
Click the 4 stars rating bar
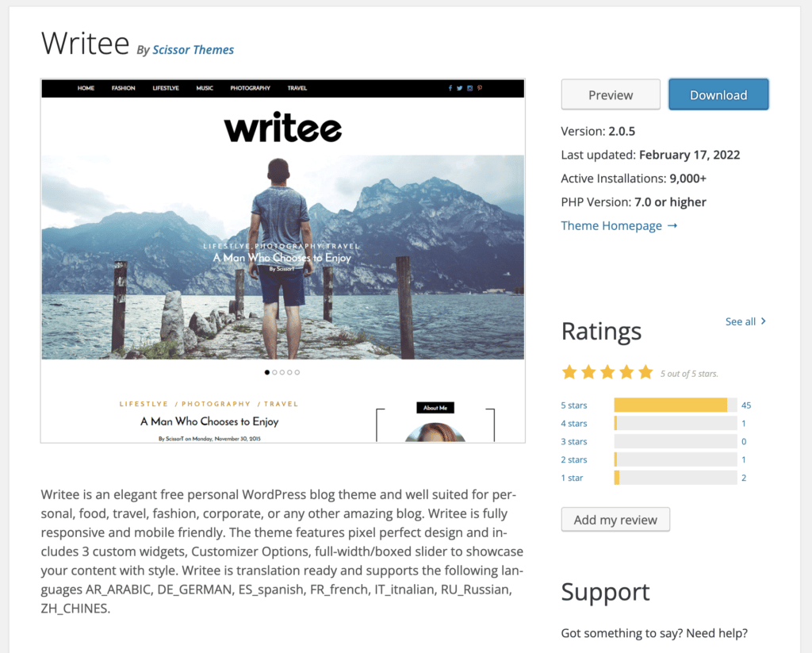pos(676,423)
